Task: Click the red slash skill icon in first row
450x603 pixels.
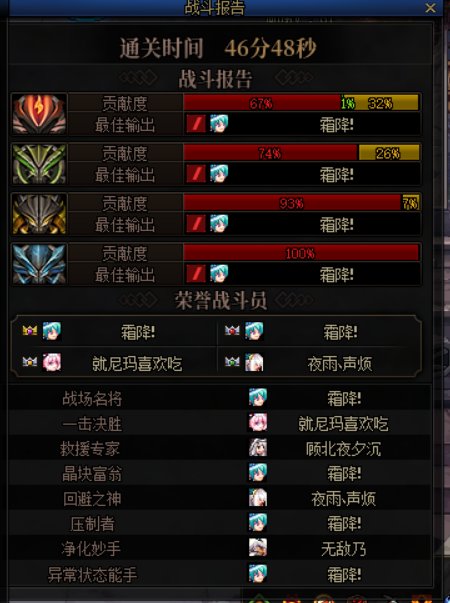Action: 196,124
